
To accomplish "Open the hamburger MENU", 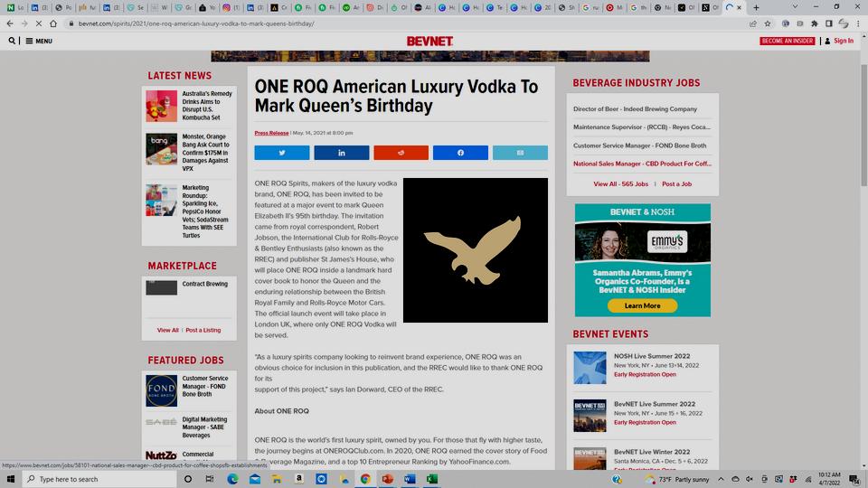I will point(39,41).
